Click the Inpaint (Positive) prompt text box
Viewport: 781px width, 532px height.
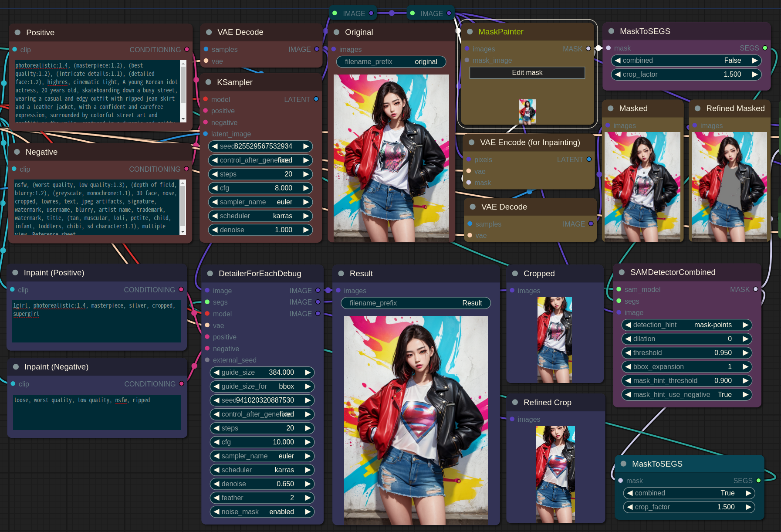[x=97, y=321]
